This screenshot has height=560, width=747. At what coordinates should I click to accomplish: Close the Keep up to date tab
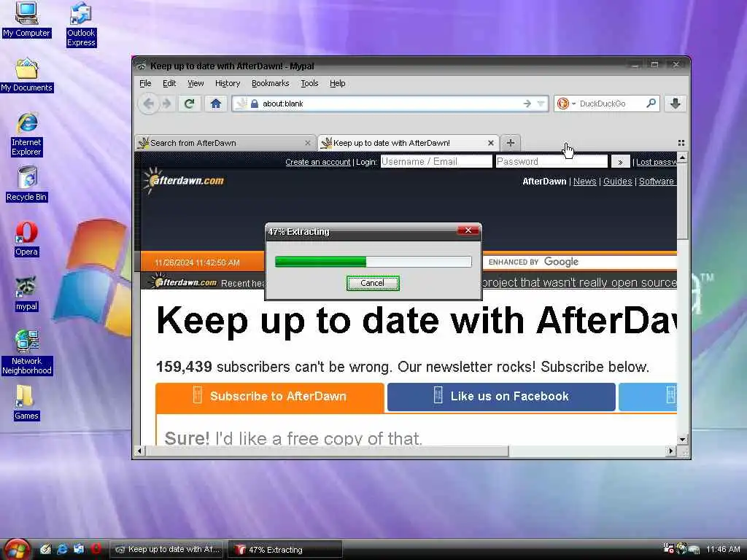click(491, 143)
